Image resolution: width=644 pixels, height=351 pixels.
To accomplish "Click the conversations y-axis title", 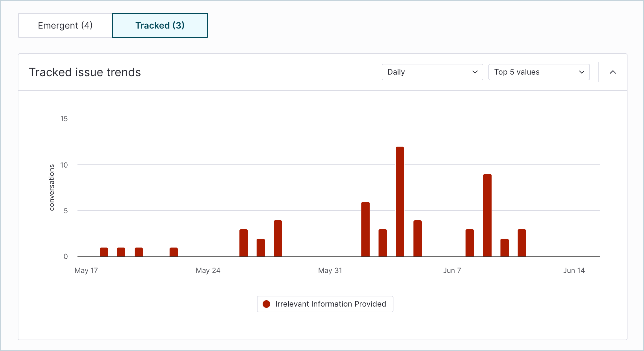I will click(x=52, y=187).
